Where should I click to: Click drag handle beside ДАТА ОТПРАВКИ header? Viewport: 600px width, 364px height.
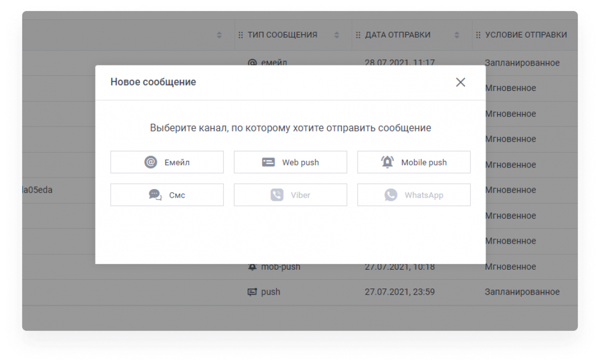(358, 35)
